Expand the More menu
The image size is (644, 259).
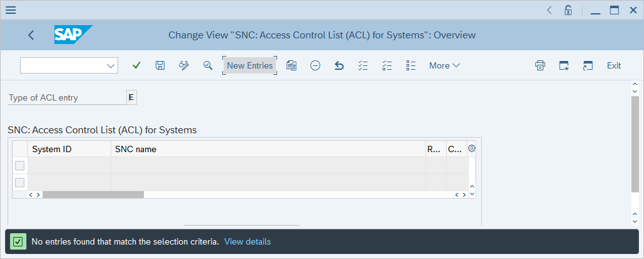click(x=444, y=65)
